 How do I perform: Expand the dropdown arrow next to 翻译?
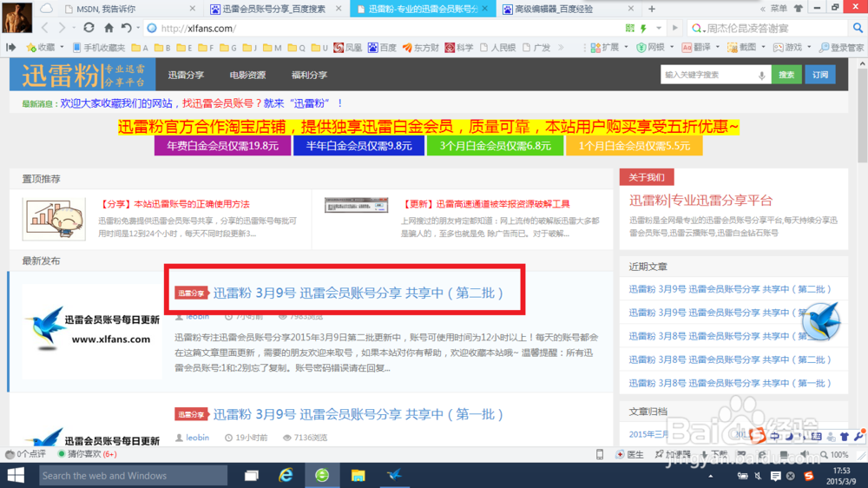pyautogui.click(x=718, y=47)
